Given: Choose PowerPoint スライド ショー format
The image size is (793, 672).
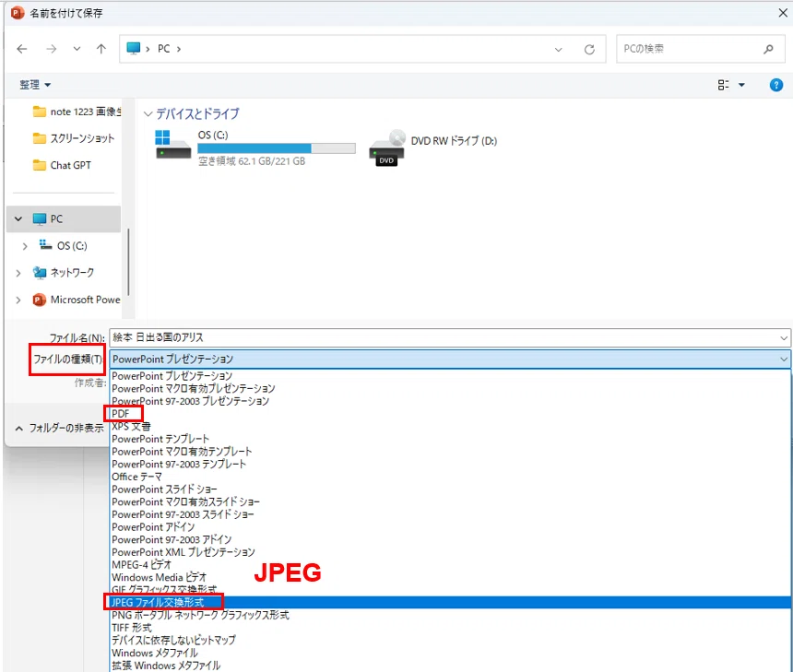Looking at the screenshot, I should [x=450, y=489].
